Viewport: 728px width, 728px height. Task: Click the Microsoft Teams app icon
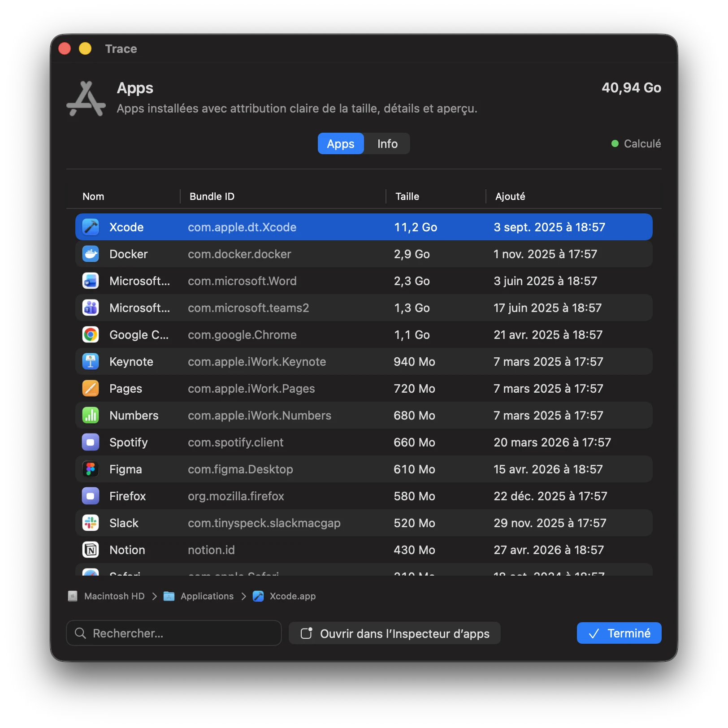click(x=91, y=308)
